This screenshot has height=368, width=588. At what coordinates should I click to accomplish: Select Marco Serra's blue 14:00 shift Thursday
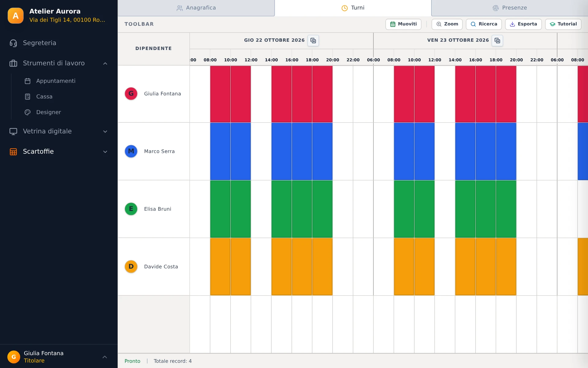(x=281, y=151)
